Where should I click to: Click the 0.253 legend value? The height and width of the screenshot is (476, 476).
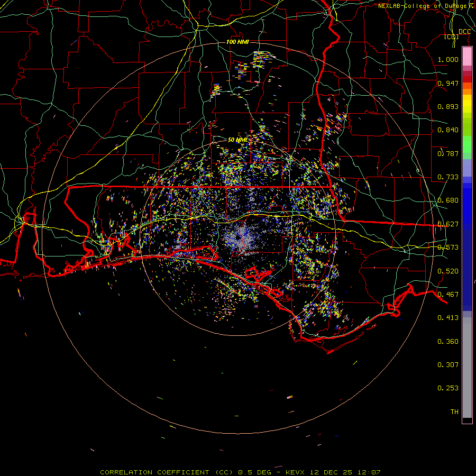pos(448,388)
